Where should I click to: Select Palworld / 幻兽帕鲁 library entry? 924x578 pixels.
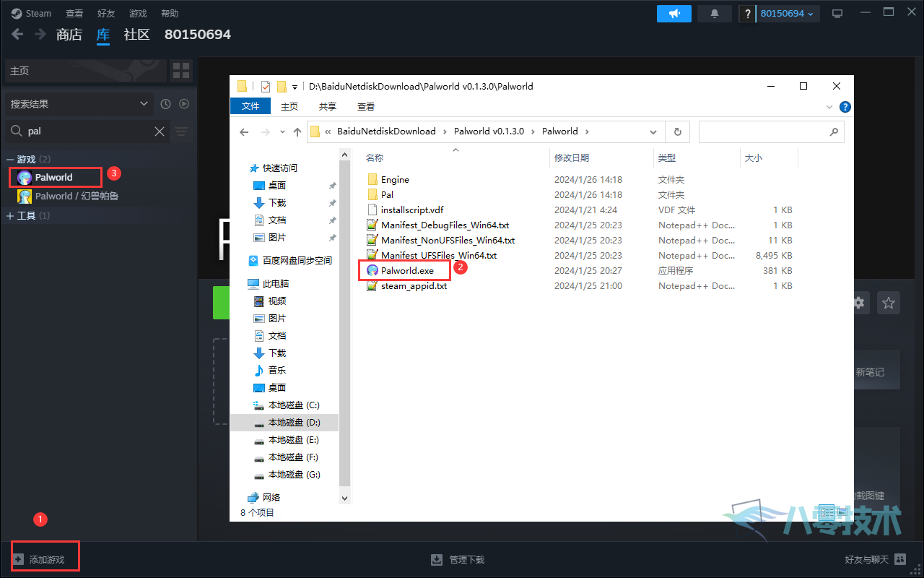point(77,196)
